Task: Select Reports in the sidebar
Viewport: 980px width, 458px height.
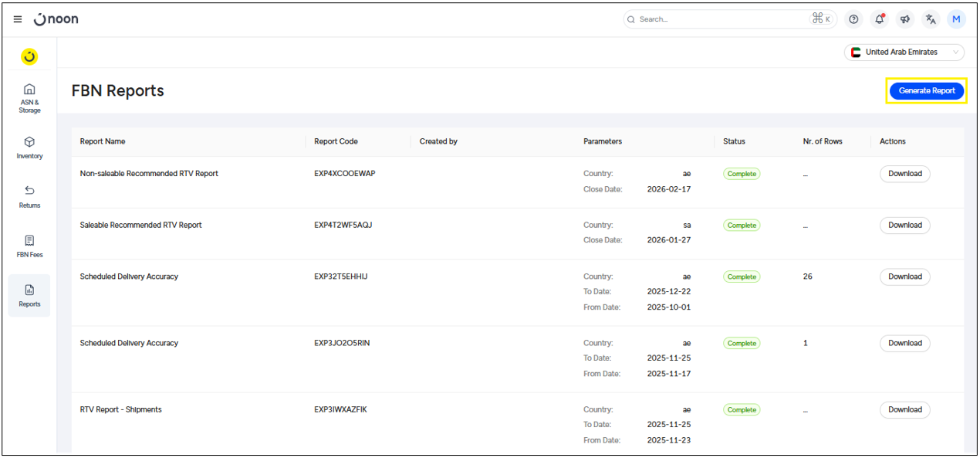Action: coord(29,295)
